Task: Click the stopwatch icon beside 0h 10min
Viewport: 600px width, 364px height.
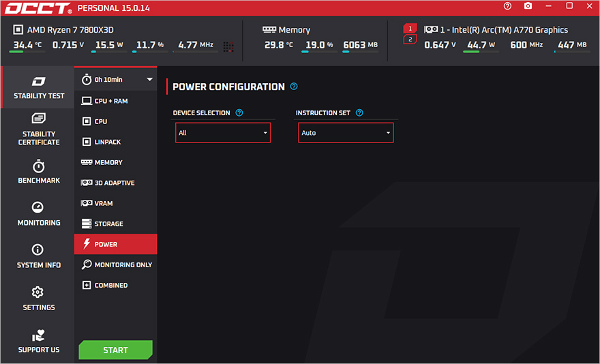Action: 87,79
